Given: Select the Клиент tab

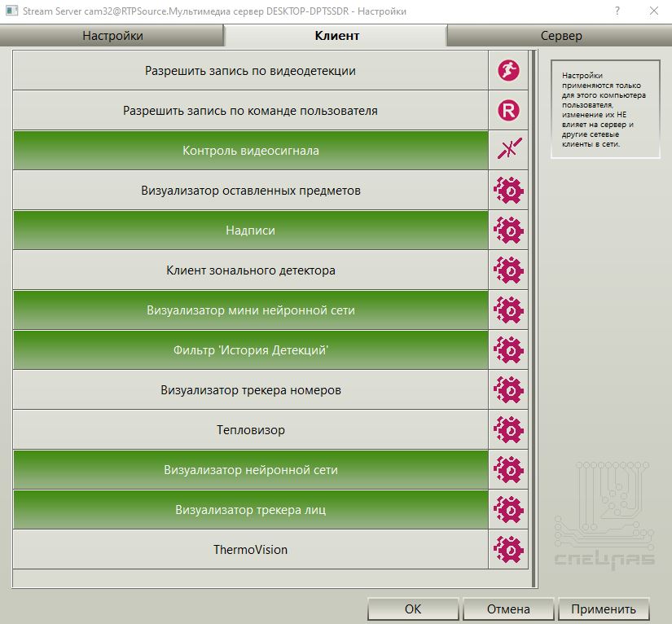Looking at the screenshot, I should pyautogui.click(x=336, y=36).
